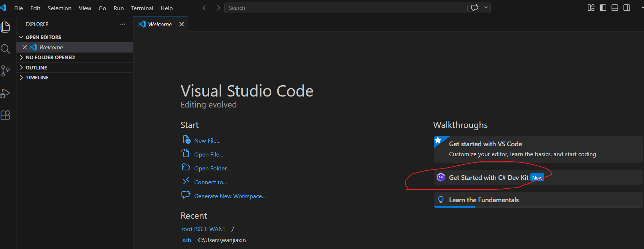
Task: Open Run and Debug view
Action: pyautogui.click(x=5, y=93)
